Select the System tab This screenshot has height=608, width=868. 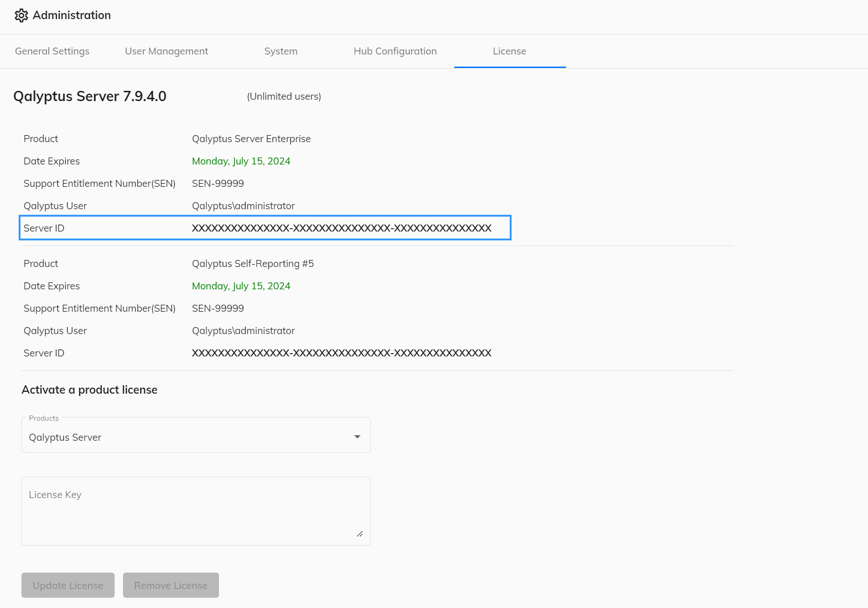click(x=280, y=51)
